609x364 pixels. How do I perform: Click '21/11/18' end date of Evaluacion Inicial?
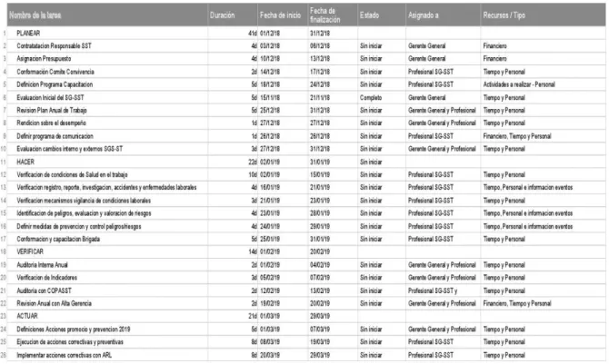(320, 97)
